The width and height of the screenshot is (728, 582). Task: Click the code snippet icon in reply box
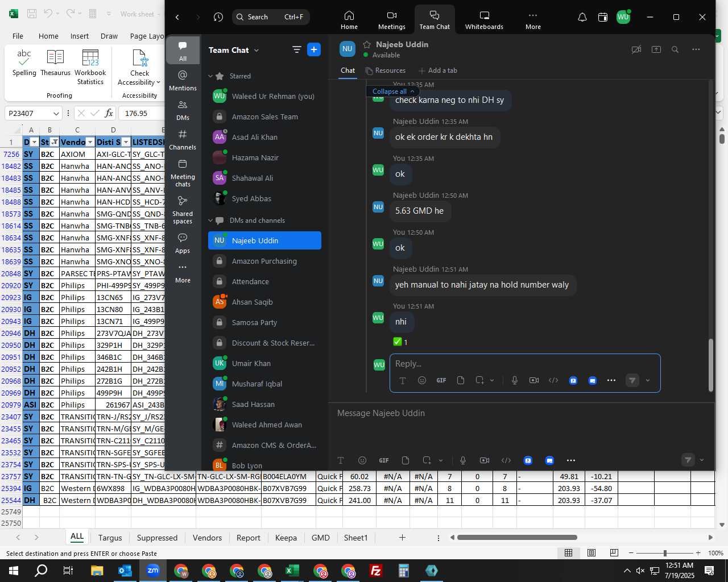click(553, 380)
